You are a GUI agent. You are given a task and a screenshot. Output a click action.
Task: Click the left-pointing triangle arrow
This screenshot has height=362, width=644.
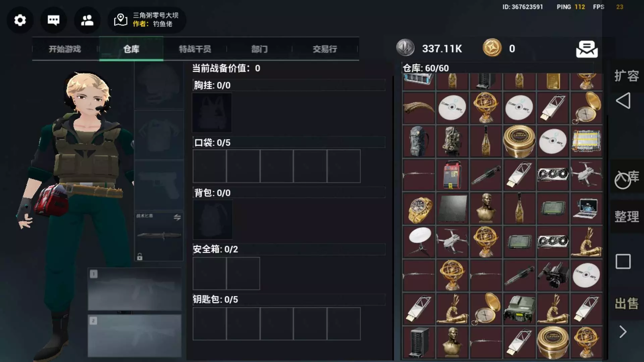(623, 101)
